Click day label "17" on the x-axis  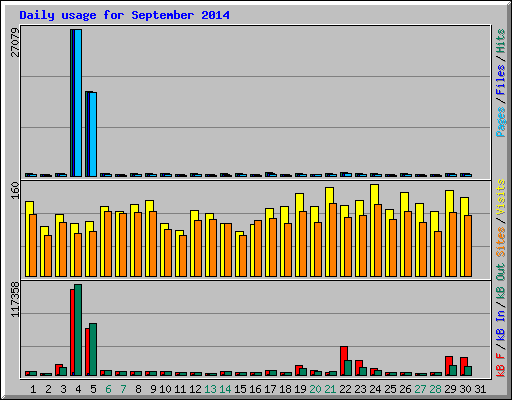(270, 389)
